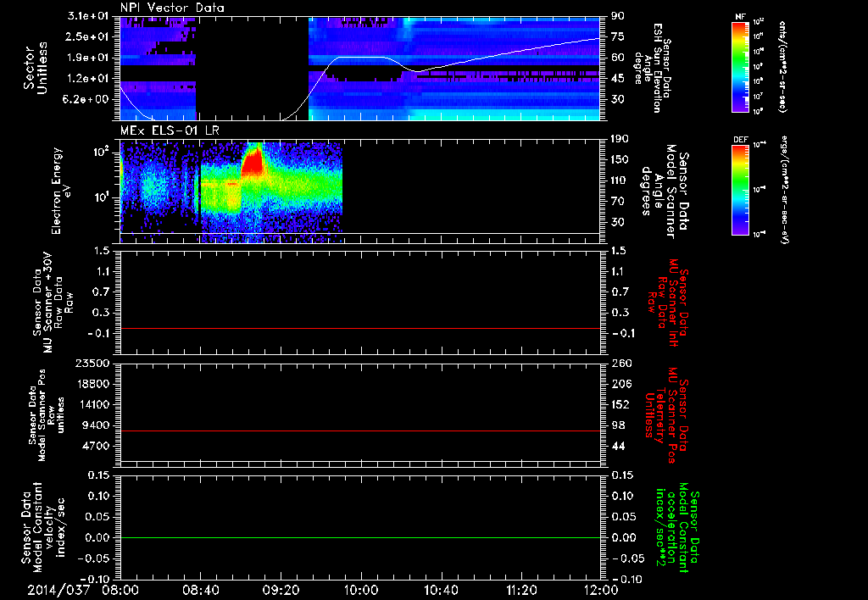Click the red Scanner Pos telemetry line
Screen dimensions: 868x600
coord(359,431)
